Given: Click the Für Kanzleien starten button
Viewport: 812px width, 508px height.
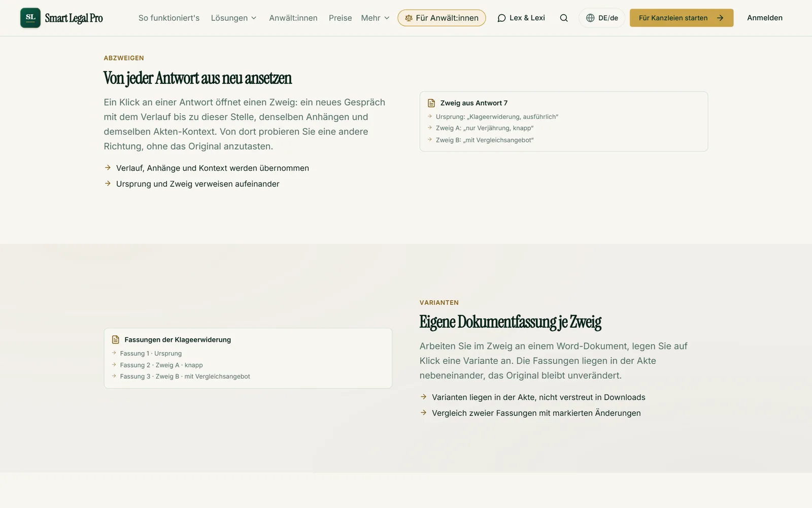Looking at the screenshot, I should (682, 18).
